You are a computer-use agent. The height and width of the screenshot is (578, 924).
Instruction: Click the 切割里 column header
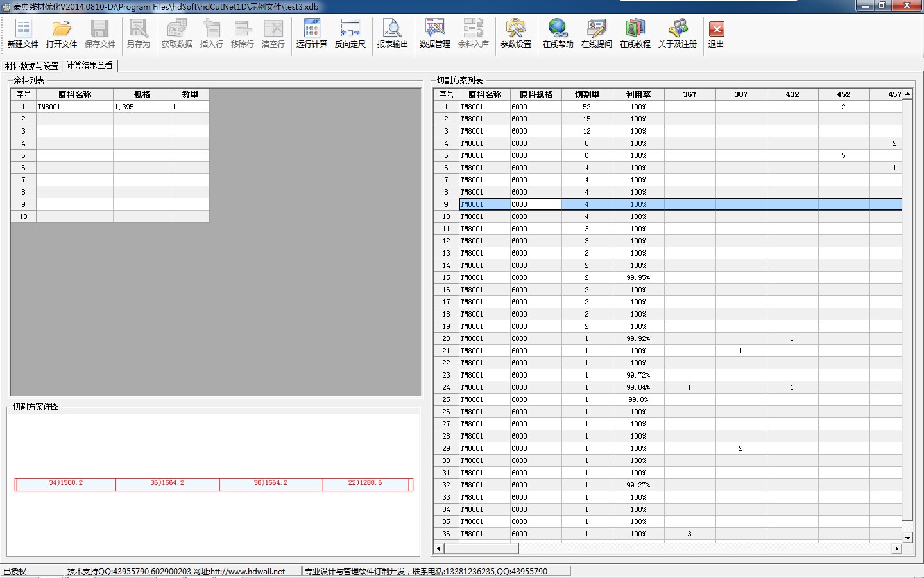(x=587, y=94)
